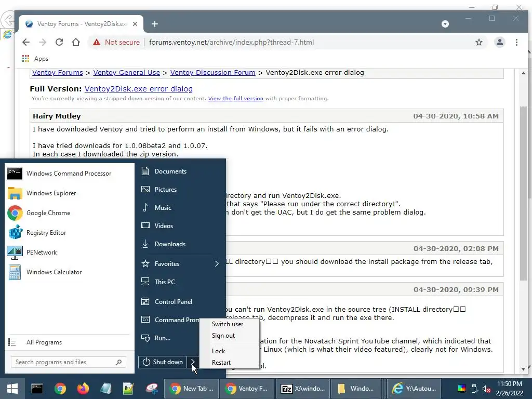Screen dimensions: 532x399
Task: Close the Ventoy Forums tab
Action: coord(135,24)
